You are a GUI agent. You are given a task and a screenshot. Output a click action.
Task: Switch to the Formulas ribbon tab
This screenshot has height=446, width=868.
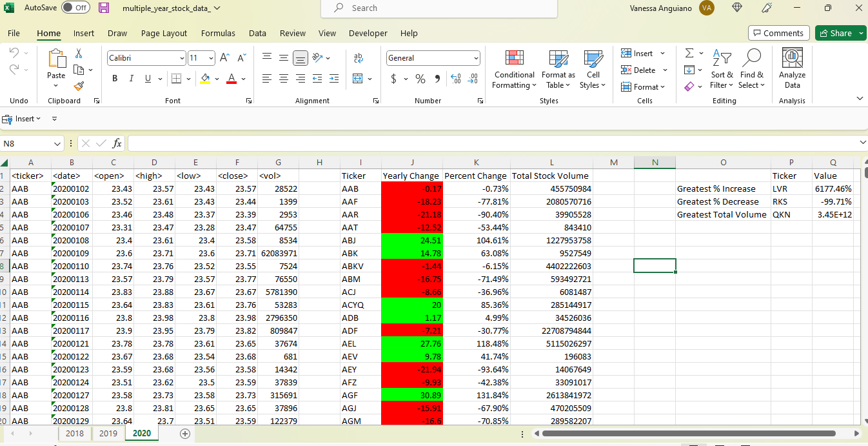point(218,33)
